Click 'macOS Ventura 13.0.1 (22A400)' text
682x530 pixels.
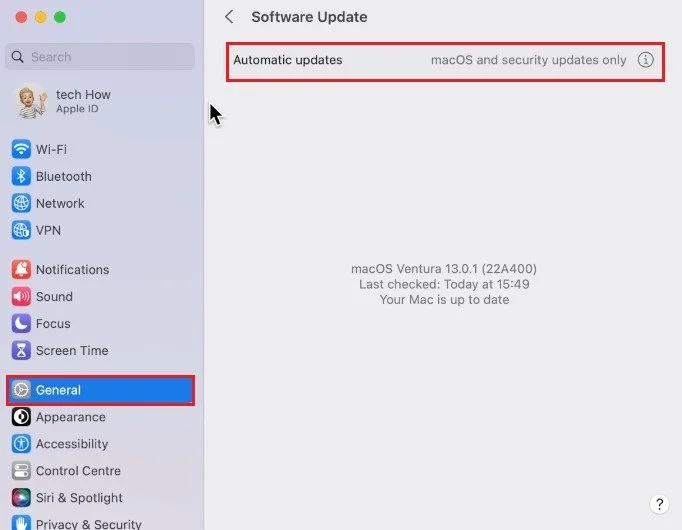444,269
